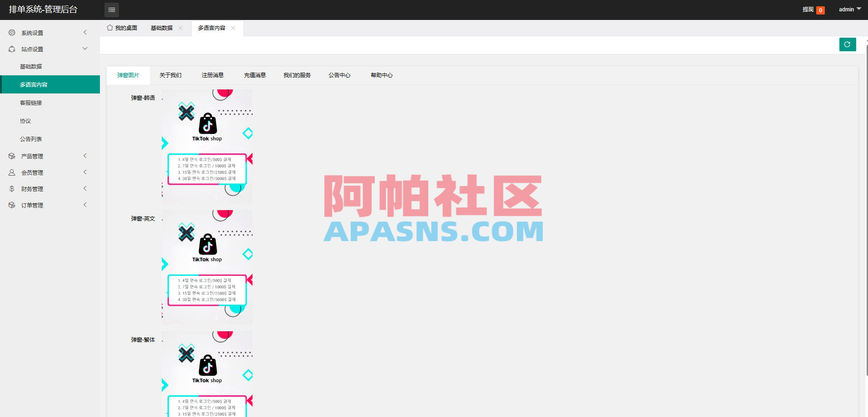Switch to the 公告中心 tab
Screen dimensions: 868x417
[339, 75]
